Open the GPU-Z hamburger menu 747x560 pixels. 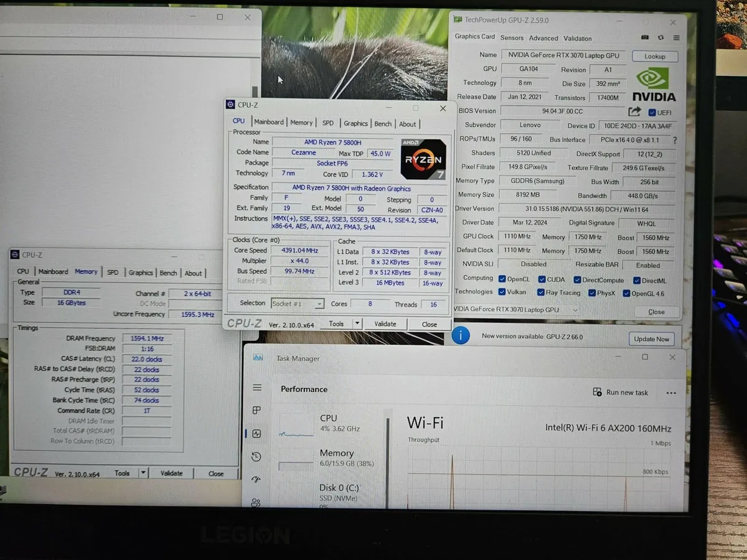[x=676, y=38]
